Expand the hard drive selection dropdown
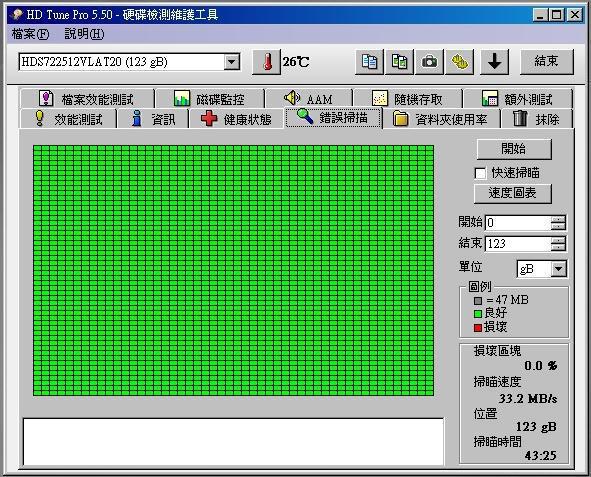The width and height of the screenshot is (591, 477). click(x=232, y=62)
